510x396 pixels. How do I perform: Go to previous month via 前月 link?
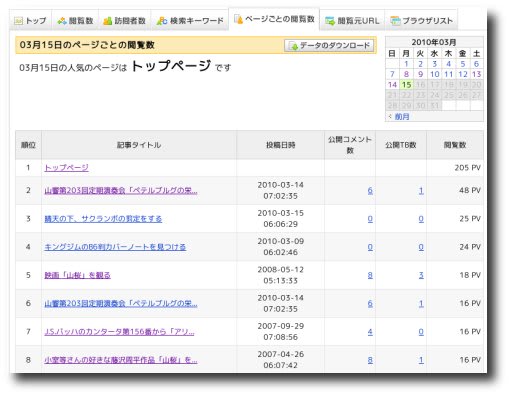pos(402,117)
